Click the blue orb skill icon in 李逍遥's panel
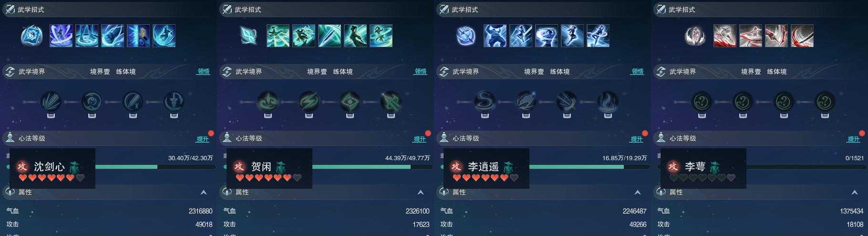 466,36
